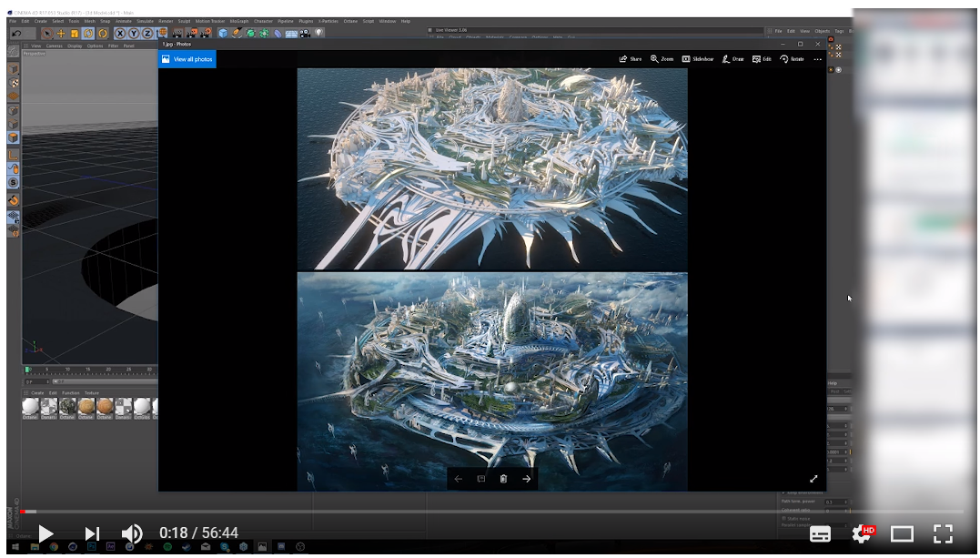This screenshot has height=558, width=980.
Task: Open the Floor environment objects icon
Action: pyautogui.click(x=291, y=33)
